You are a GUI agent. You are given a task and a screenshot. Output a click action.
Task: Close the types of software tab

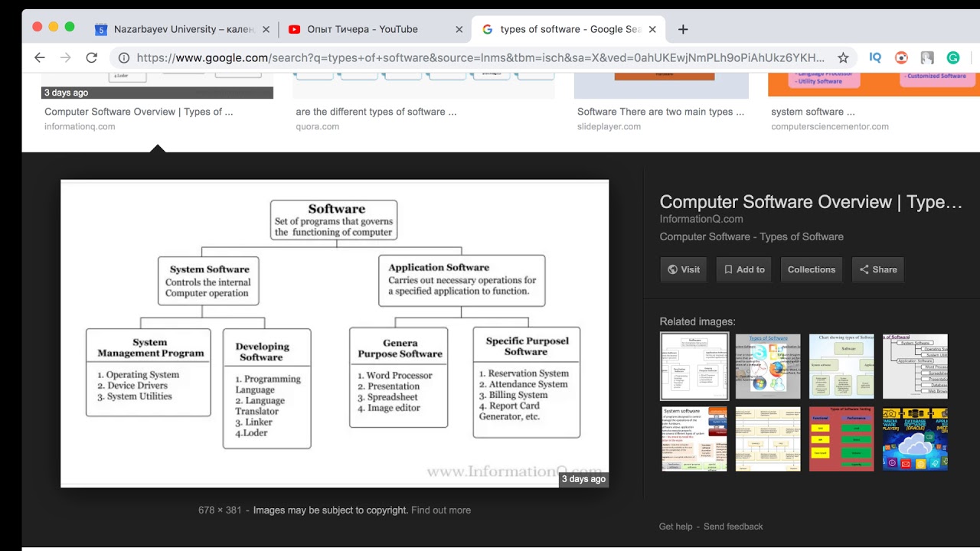tap(652, 29)
